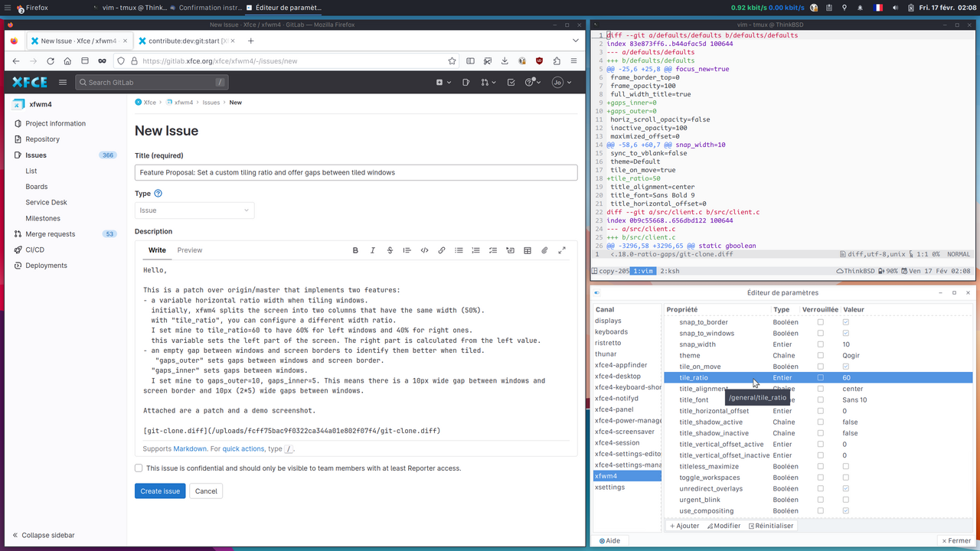Click the issue Title input field
The height and width of the screenshot is (551, 980).
click(x=356, y=173)
